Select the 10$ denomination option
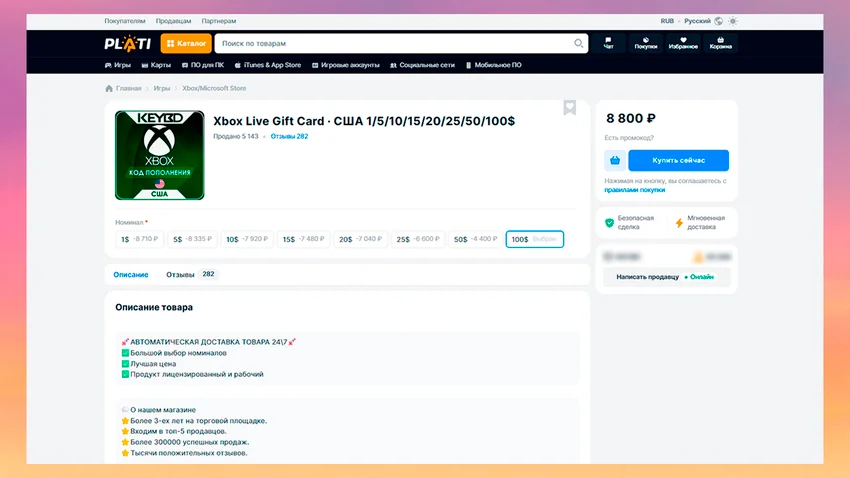Screen dimensions: 850x478 247,239
